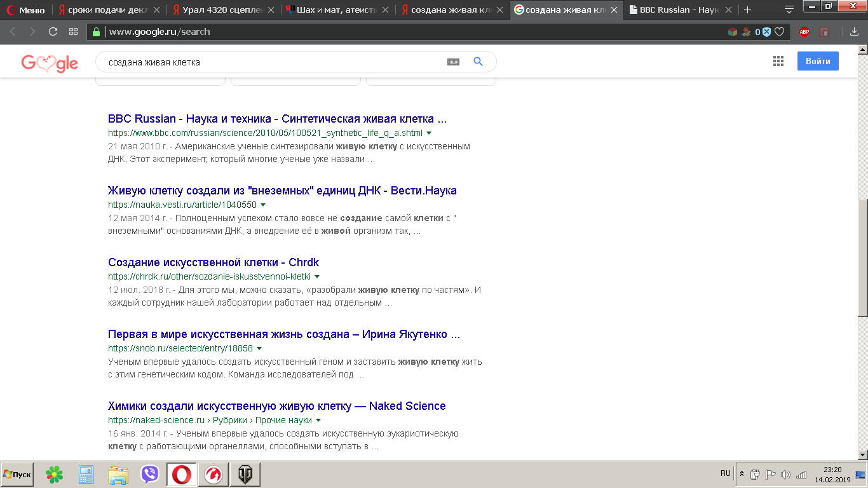Click the blue magnifier search button
The height and width of the screenshot is (488, 868).
(478, 62)
